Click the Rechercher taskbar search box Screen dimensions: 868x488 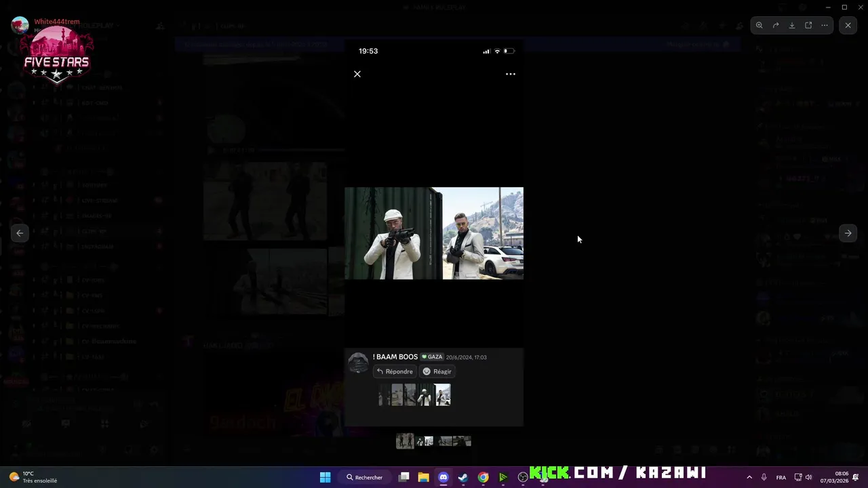click(365, 477)
